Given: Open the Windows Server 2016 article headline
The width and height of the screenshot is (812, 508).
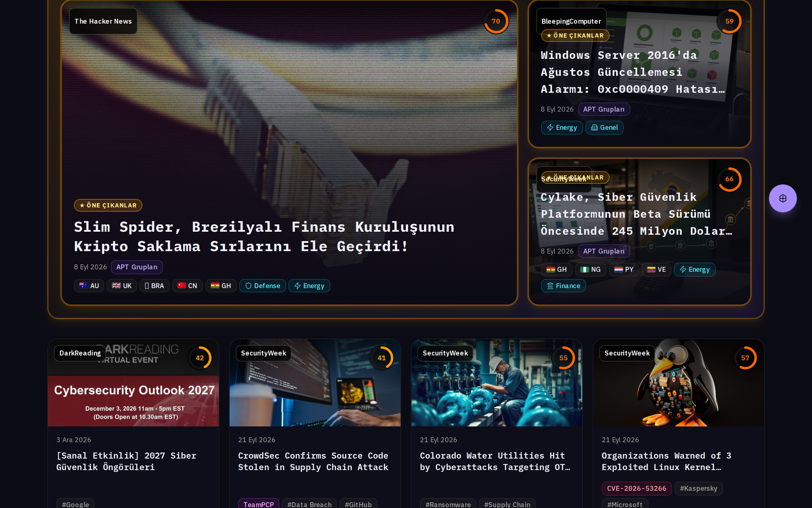Looking at the screenshot, I should (x=633, y=72).
